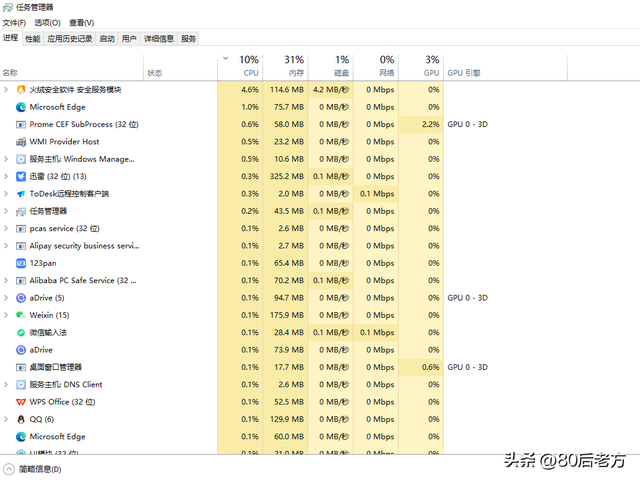The width and height of the screenshot is (640, 482).
Task: Click the 129.9 MB memory cell
Action: click(286, 419)
